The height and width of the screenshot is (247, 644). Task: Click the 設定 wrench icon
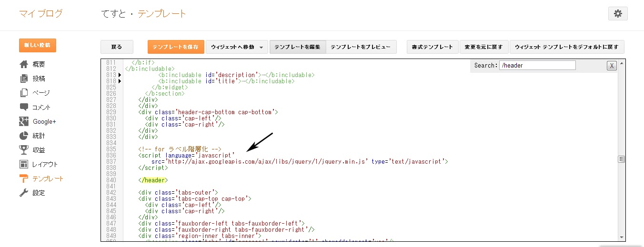point(24,193)
